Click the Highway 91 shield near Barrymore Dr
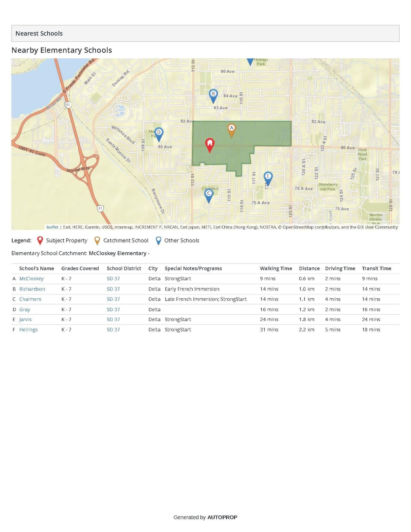The image size is (411, 532). pos(100,208)
